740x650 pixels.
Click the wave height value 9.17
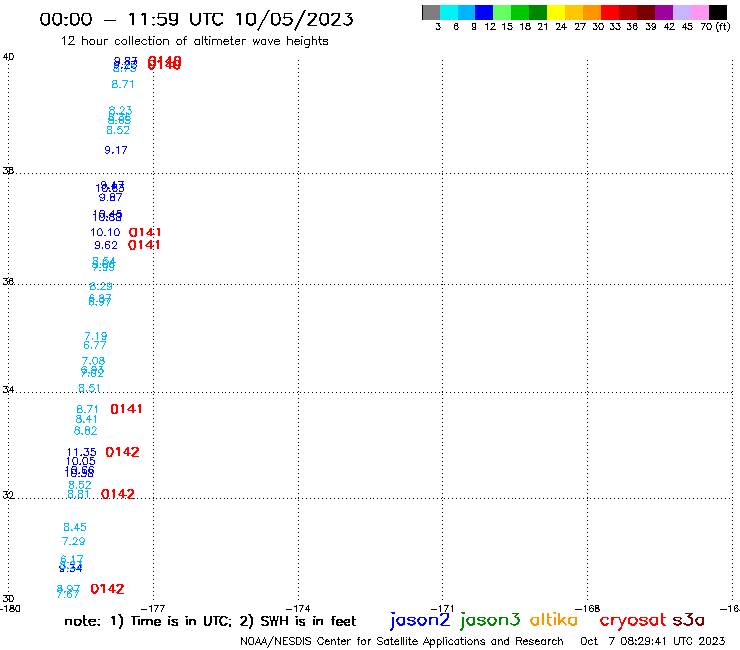(x=116, y=150)
